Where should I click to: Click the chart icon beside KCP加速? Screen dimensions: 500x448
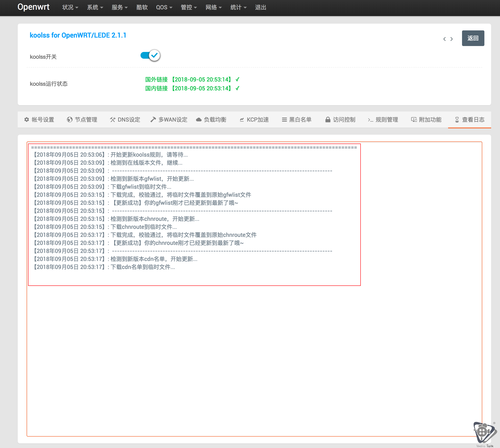(x=242, y=120)
